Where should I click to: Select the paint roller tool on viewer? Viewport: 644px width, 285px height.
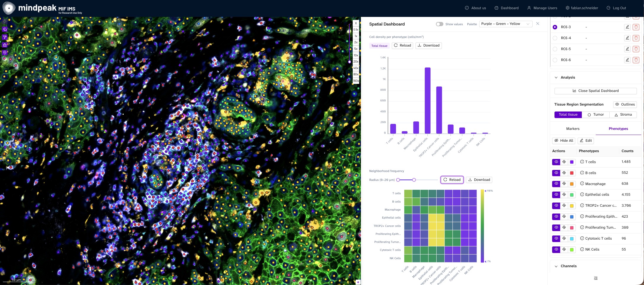5,37
